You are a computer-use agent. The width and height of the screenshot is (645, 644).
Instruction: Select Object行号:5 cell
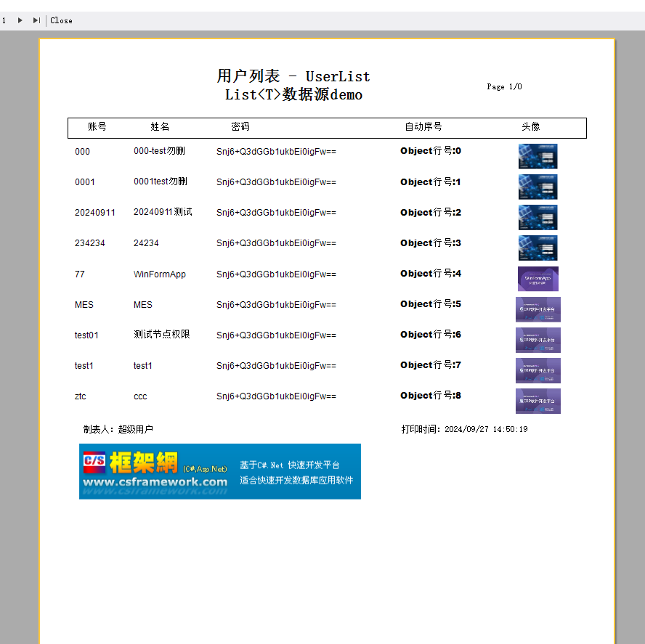tap(431, 303)
